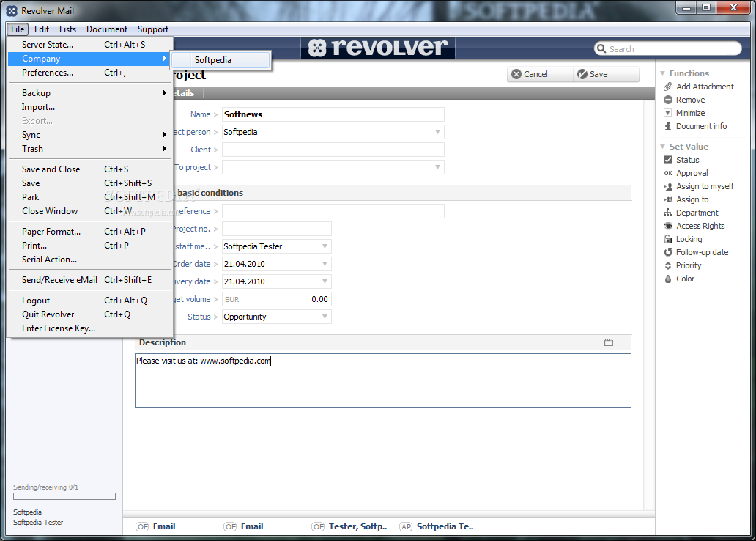Click the Revolver Mail title bar icon

[12, 10]
